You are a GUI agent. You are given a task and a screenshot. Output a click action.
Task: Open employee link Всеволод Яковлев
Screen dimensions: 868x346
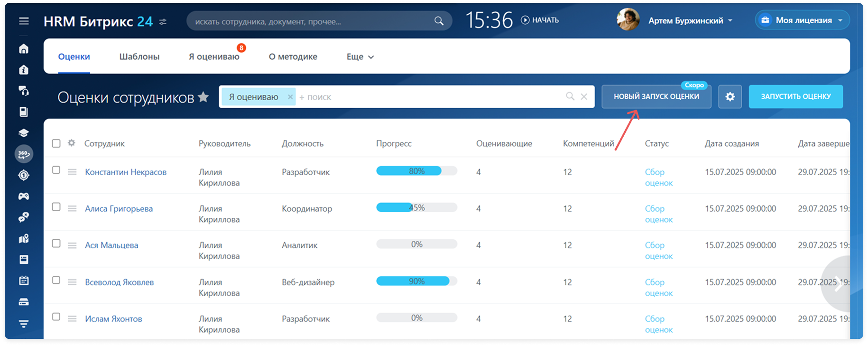click(x=120, y=282)
